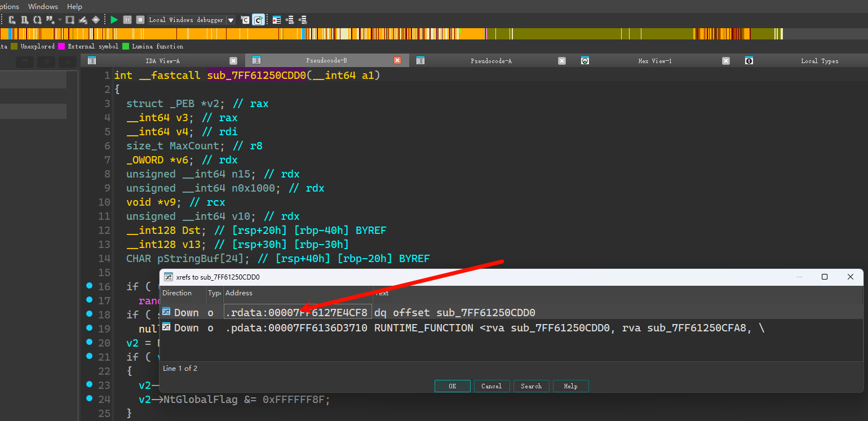Click the MaxCount variable on line 6

click(195, 146)
